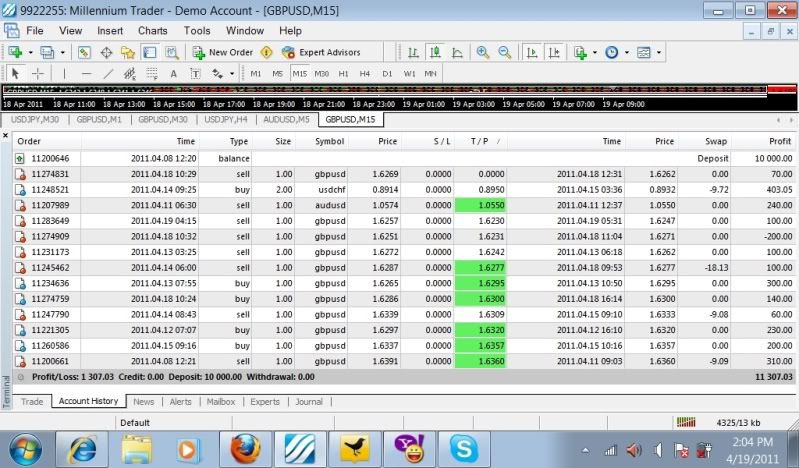Viewport: 799px width, 468px height.
Task: Open the Indicators list dropdown arrow
Action: pos(595,53)
